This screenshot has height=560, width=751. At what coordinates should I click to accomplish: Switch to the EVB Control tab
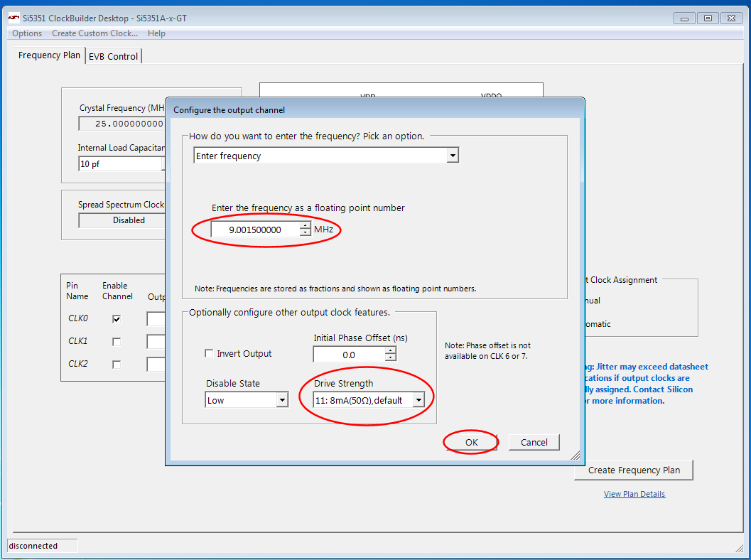[x=113, y=56]
